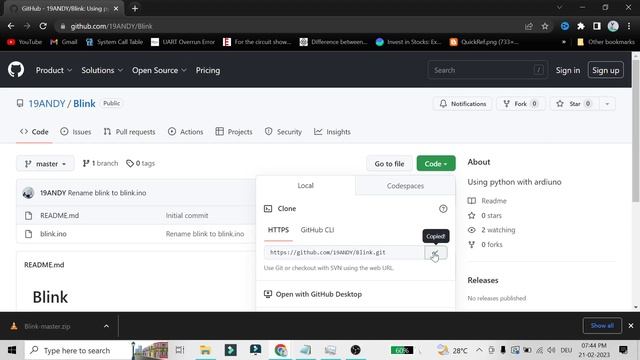
Task: Star the Blink repository
Action: (x=575, y=104)
